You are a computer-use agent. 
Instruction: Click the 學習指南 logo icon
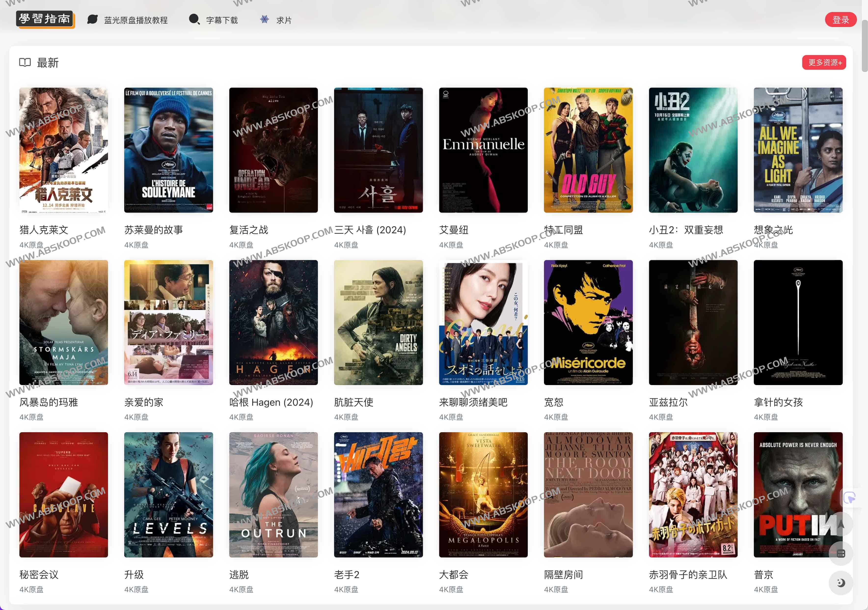45,19
